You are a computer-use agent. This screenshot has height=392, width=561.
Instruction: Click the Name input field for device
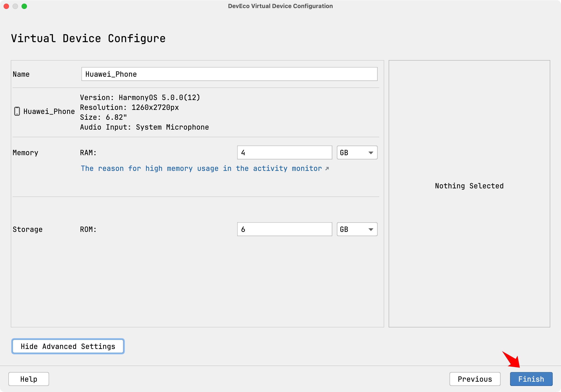coord(228,74)
